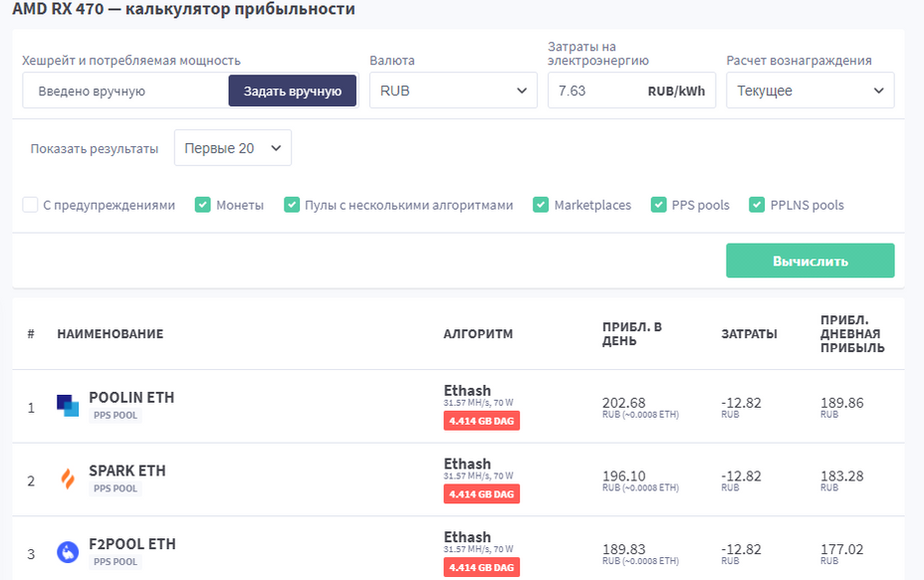Open the 'Первые 20' results count dropdown
This screenshot has height=580, width=924.
pos(232,148)
